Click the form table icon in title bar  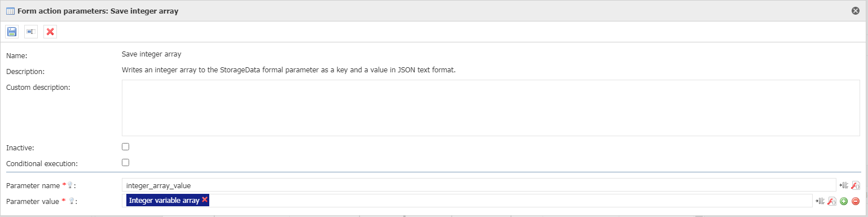(10, 11)
